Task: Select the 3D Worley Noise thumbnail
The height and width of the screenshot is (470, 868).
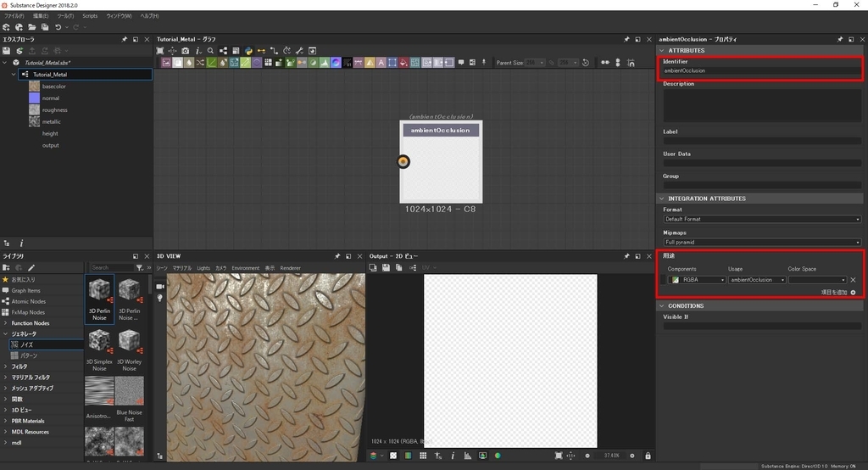Action: point(129,343)
